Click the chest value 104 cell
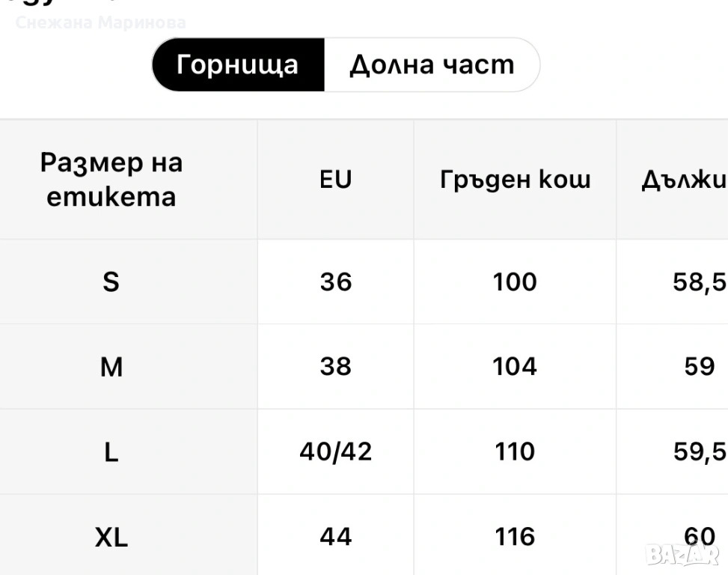Screen dimensions: 728x575 point(515,367)
